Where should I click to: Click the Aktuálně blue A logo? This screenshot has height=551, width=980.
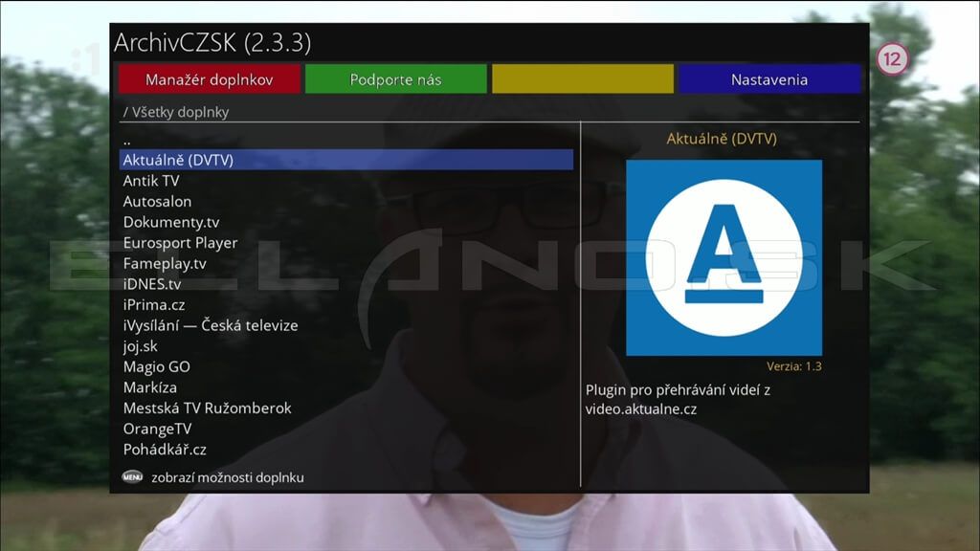tap(724, 257)
